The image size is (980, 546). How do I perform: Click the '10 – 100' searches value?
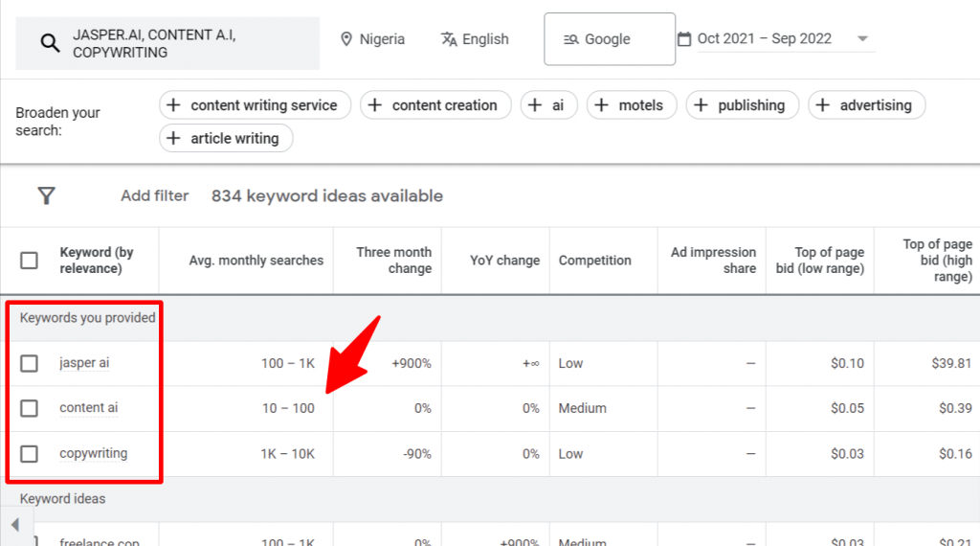coord(288,408)
